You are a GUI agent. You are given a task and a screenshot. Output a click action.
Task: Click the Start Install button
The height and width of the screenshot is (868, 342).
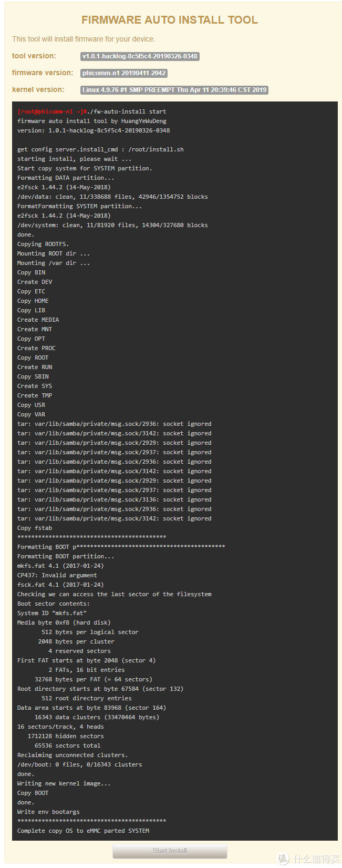click(x=170, y=851)
